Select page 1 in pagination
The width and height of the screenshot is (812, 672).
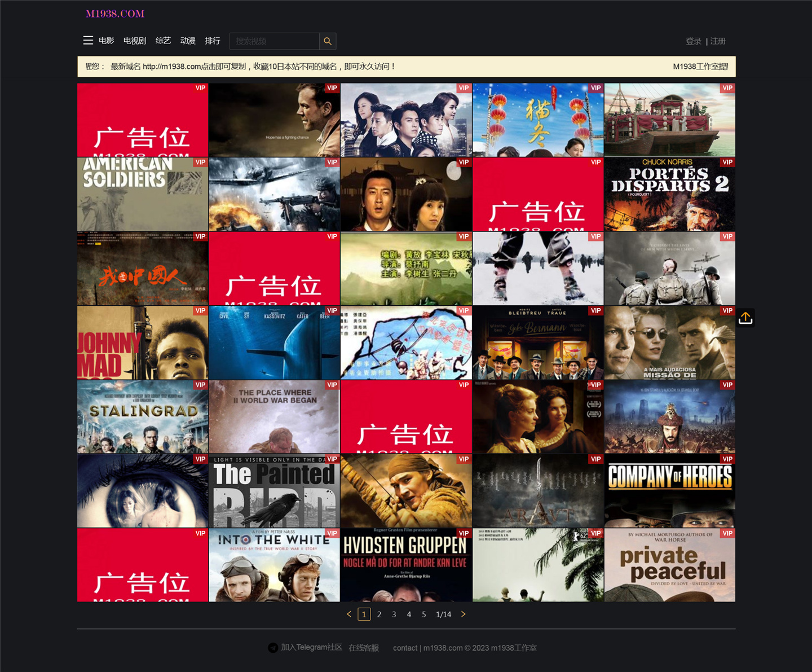364,614
